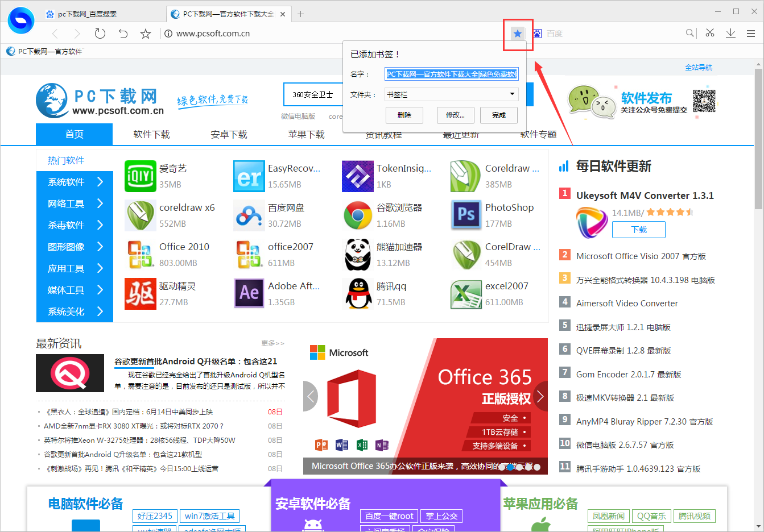Click the 腾讯qq penguin icon
This screenshot has height=532, width=764.
pyautogui.click(x=357, y=294)
